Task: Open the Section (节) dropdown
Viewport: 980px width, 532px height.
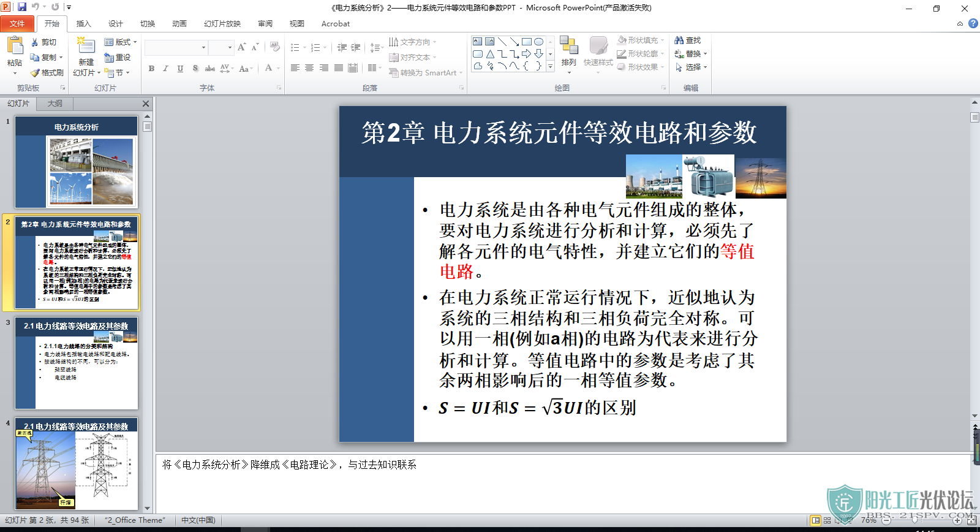Action: pyautogui.click(x=116, y=72)
